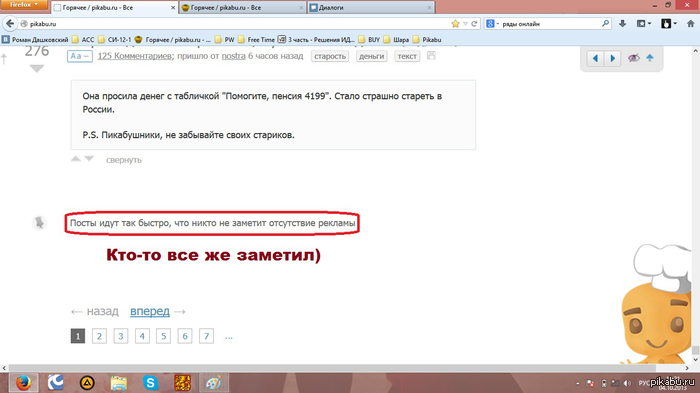Open the URL history dropdown arrow
The height and width of the screenshot is (393, 700).
click(x=465, y=24)
